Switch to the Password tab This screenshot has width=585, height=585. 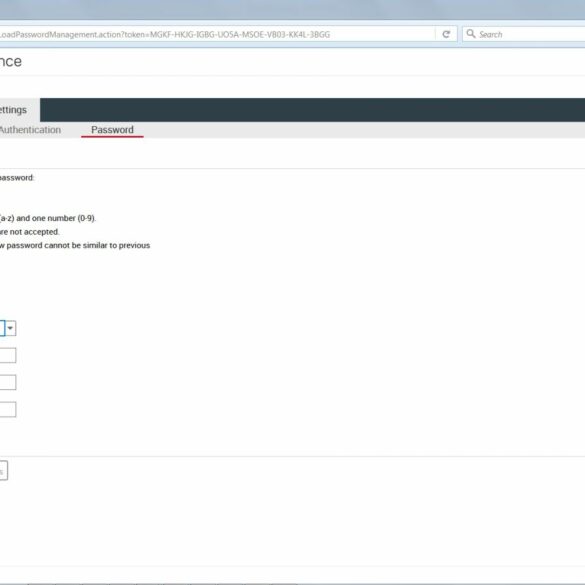pos(112,130)
